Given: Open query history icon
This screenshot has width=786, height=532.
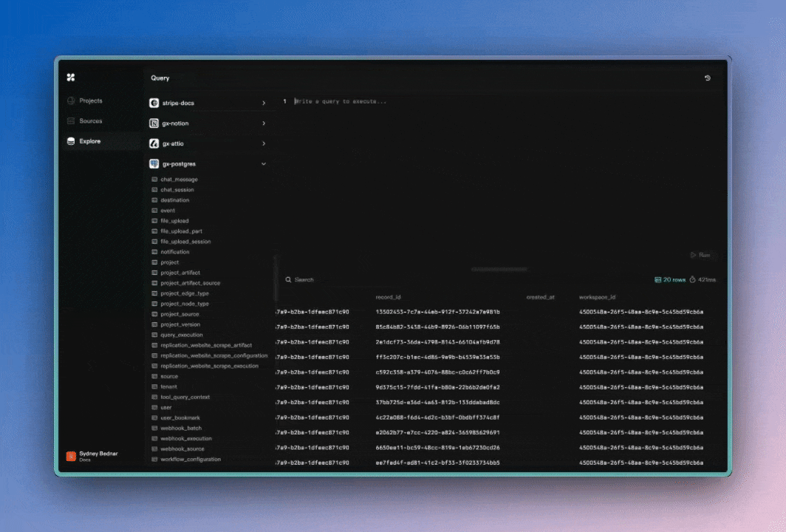Looking at the screenshot, I should click(x=707, y=78).
